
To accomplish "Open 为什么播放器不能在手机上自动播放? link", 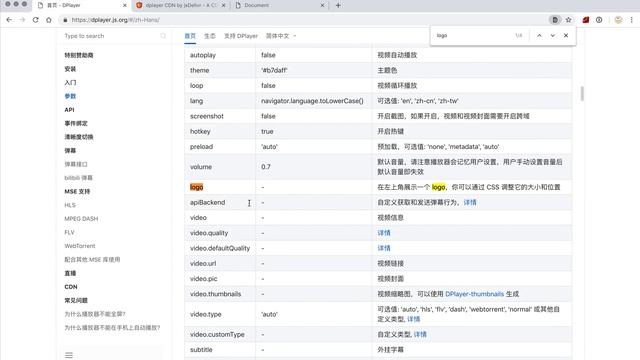I will tap(112, 328).
